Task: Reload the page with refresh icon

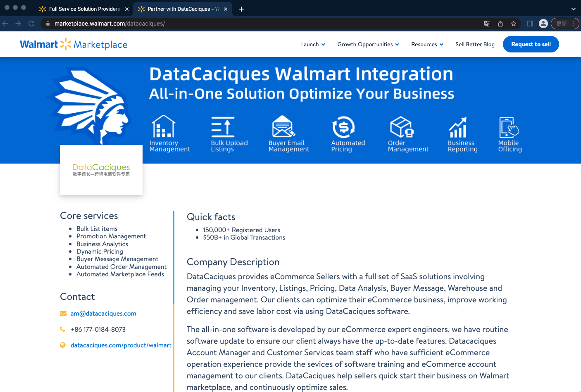Action: point(31,24)
